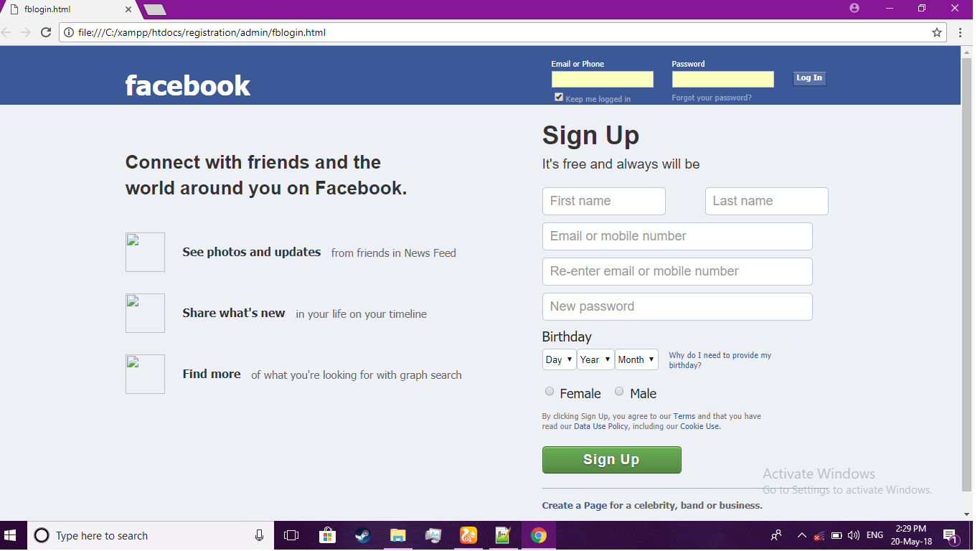Open the Action Center notifications icon
The width and height of the screenshot is (980, 551).
tap(951, 535)
